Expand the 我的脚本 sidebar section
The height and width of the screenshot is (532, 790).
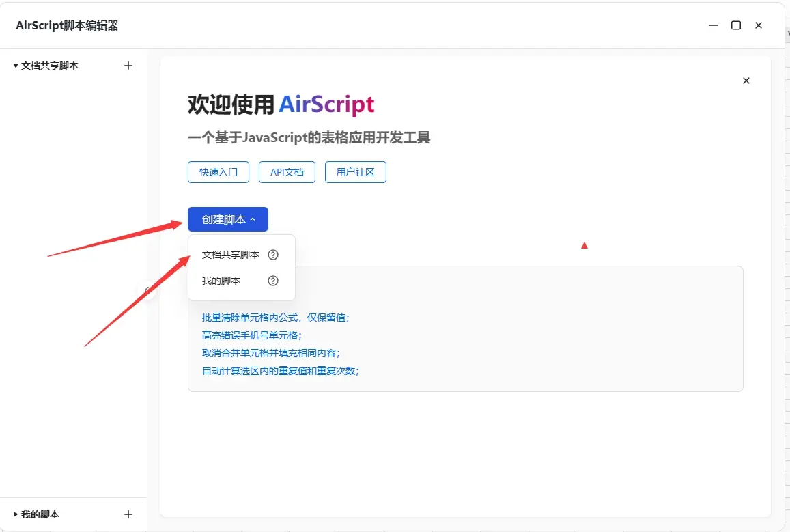click(16, 514)
